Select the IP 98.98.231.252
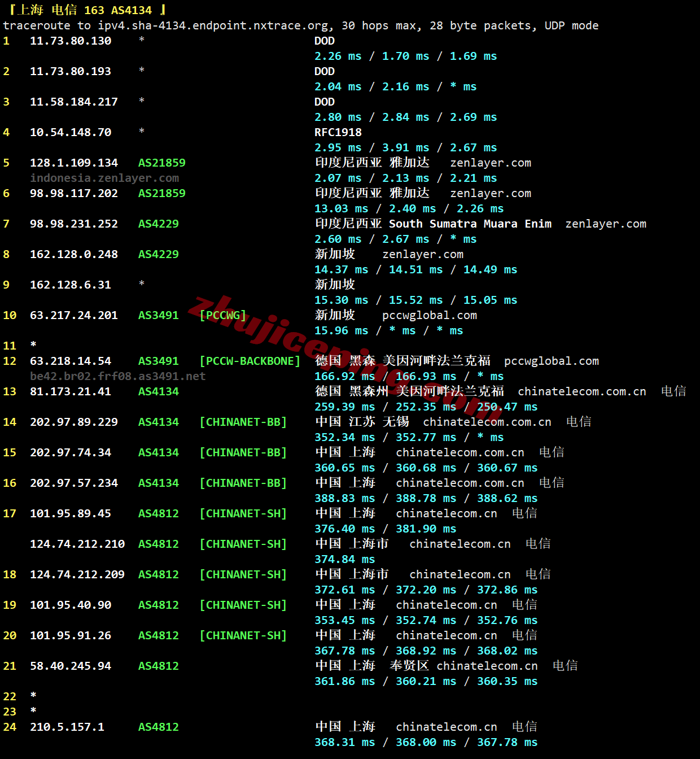700x759 pixels. click(x=74, y=224)
